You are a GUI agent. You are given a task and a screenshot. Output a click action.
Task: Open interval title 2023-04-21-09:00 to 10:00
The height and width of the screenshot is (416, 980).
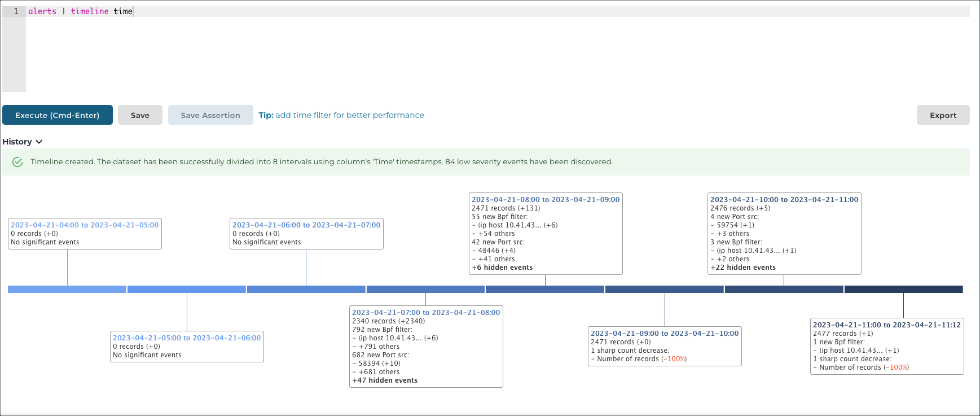[x=665, y=333]
